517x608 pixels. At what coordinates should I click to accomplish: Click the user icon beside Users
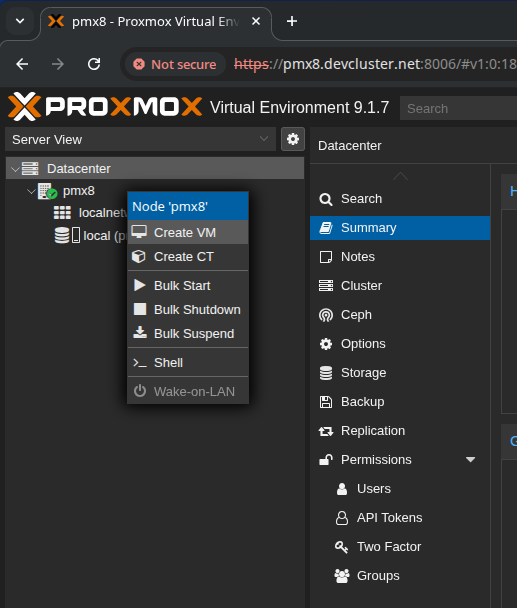coord(342,489)
